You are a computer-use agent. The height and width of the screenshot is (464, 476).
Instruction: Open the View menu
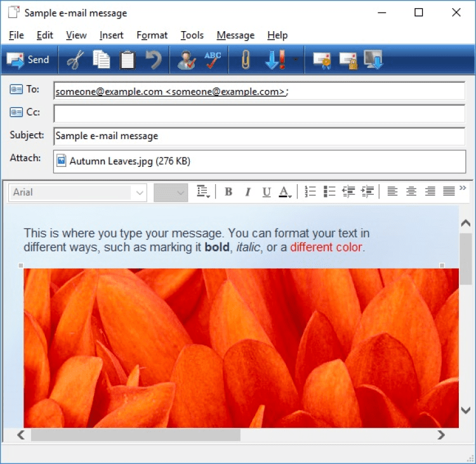pyautogui.click(x=77, y=35)
